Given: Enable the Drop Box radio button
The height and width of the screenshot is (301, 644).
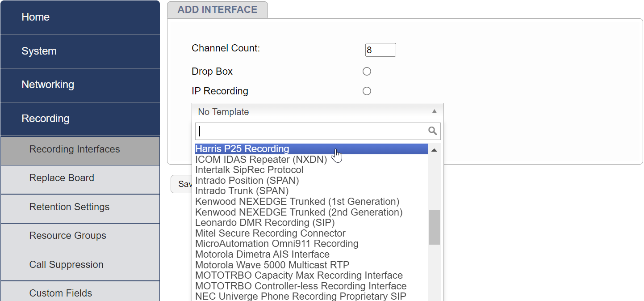Looking at the screenshot, I should tap(367, 71).
